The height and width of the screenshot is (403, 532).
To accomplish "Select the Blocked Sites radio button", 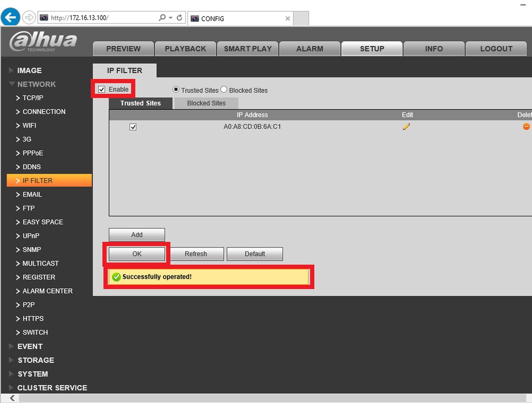I will coord(224,89).
